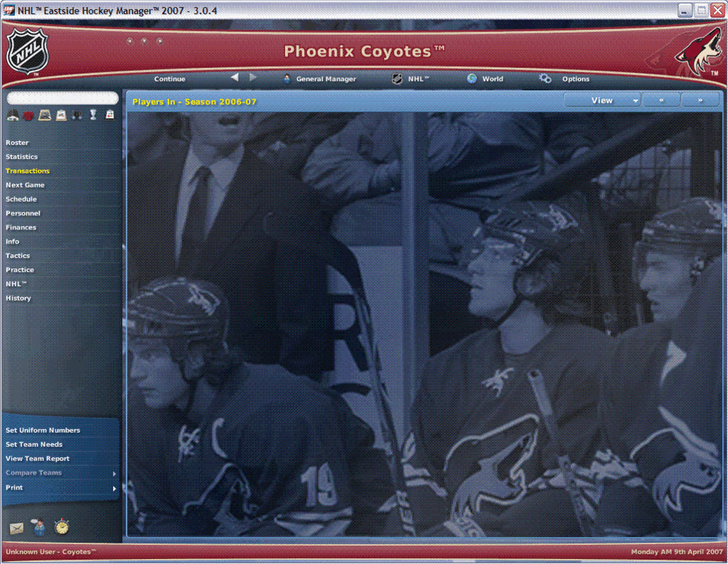Open the tactics clipboard icon with arrows
Screen dimensions: 728x564
coord(61,115)
